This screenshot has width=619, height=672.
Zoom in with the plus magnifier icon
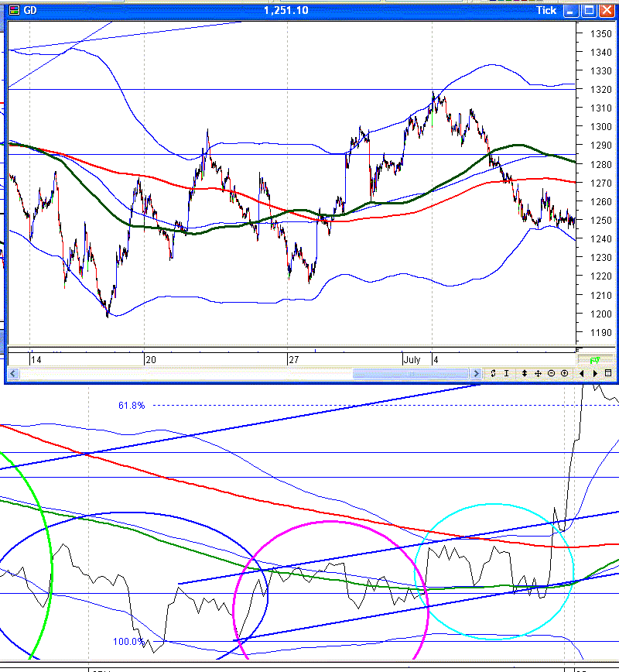coord(565,373)
